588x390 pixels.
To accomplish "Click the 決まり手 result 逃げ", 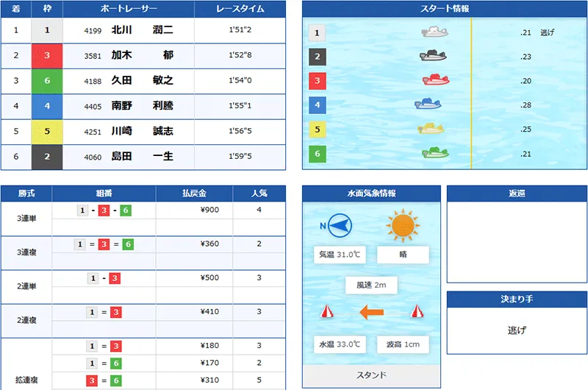I will pos(517,330).
